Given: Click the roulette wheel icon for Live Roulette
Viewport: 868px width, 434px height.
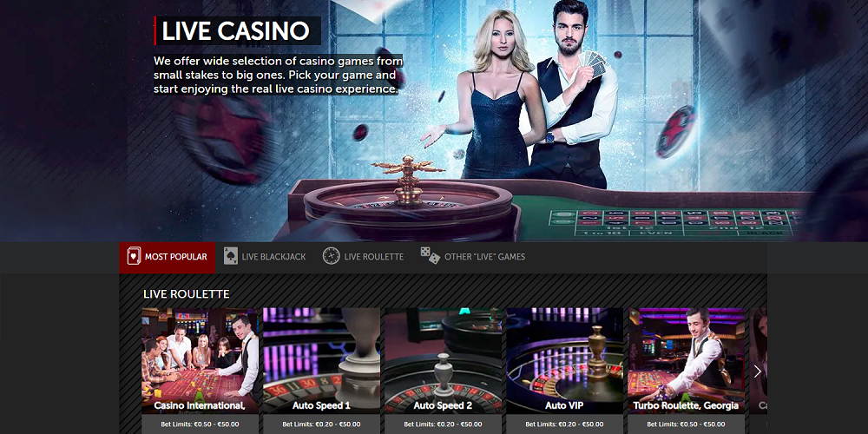Looking at the screenshot, I should pyautogui.click(x=331, y=256).
